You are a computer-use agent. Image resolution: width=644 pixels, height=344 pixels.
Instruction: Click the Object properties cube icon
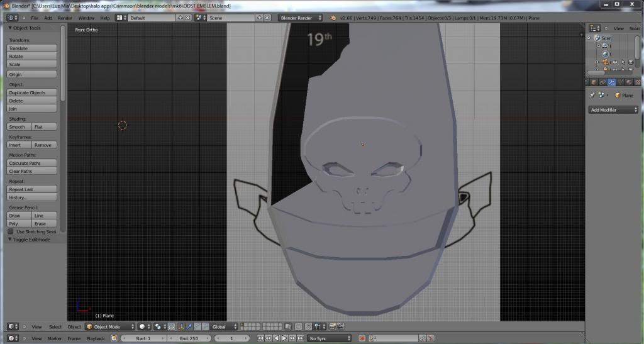(594, 82)
